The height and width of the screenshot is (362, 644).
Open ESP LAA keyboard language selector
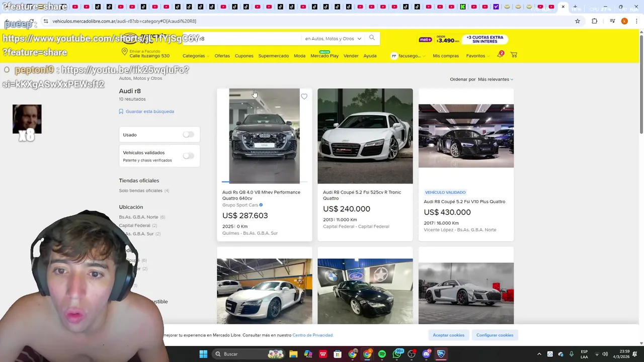584,354
